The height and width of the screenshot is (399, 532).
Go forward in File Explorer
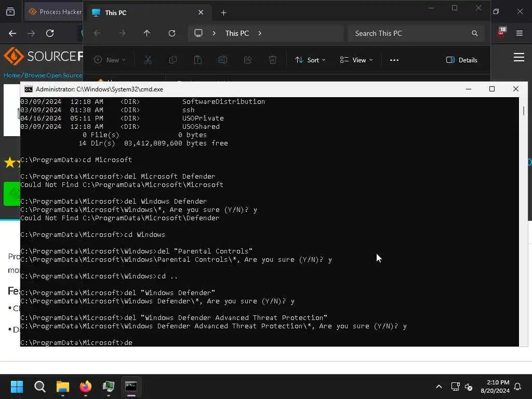[122, 33]
